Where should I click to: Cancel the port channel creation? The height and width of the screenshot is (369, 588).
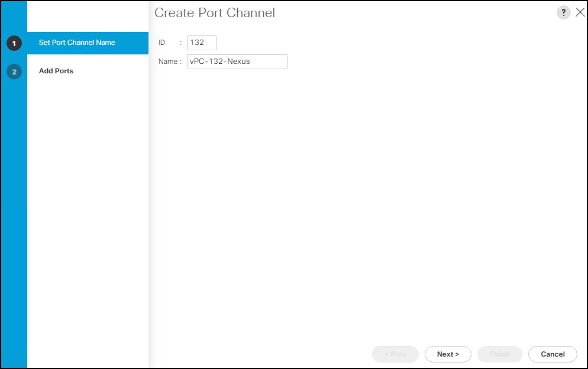coord(552,354)
